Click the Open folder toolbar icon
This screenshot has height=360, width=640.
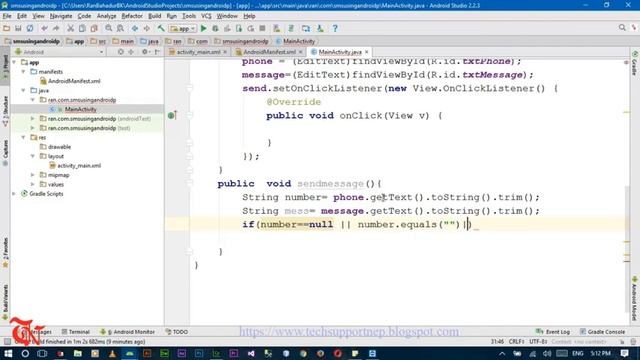click(x=7, y=28)
